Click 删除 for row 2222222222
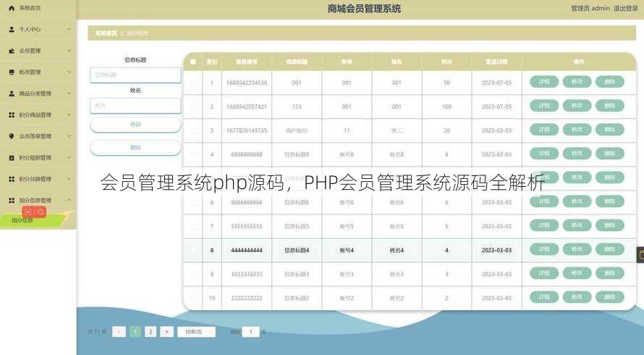Screen dimensions: 644x355 609,297
